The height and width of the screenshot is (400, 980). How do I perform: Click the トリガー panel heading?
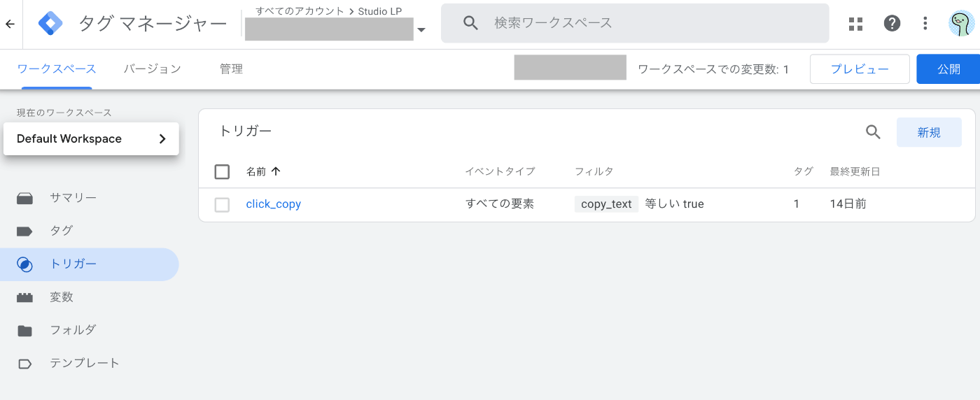[245, 131]
